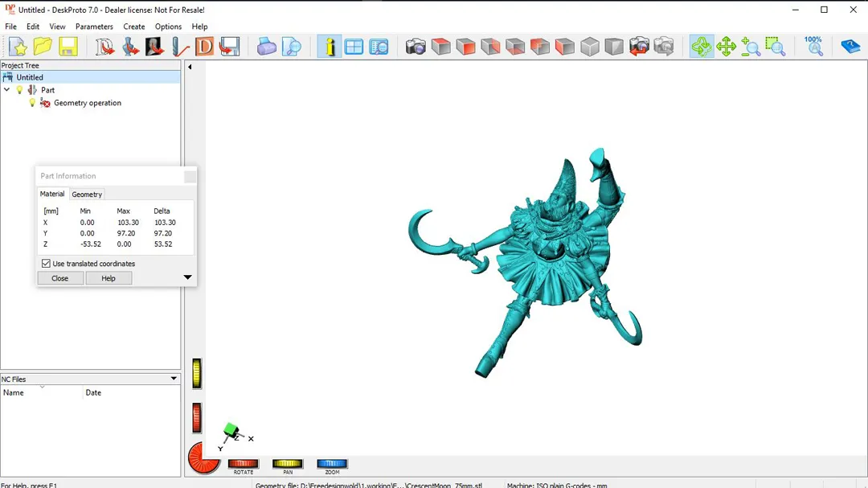This screenshot has width=868, height=488.
Task: Uncheck Use translated coordinates
Action: click(x=46, y=264)
